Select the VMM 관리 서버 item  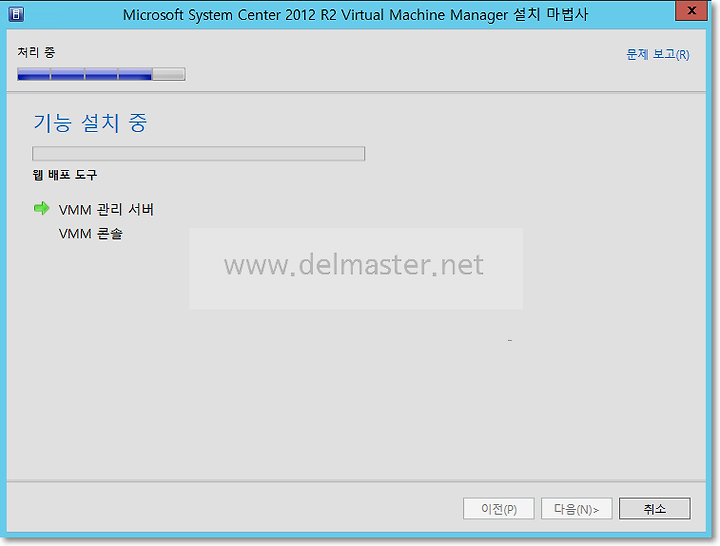click(106, 209)
